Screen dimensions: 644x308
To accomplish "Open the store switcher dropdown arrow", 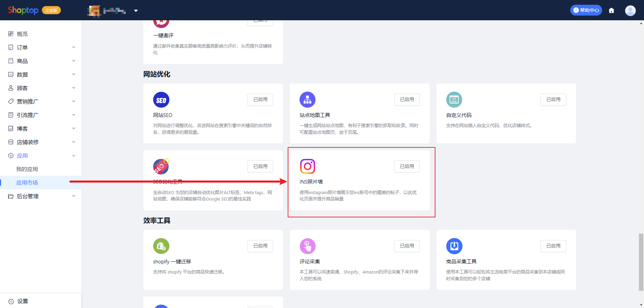I will tap(136, 11).
